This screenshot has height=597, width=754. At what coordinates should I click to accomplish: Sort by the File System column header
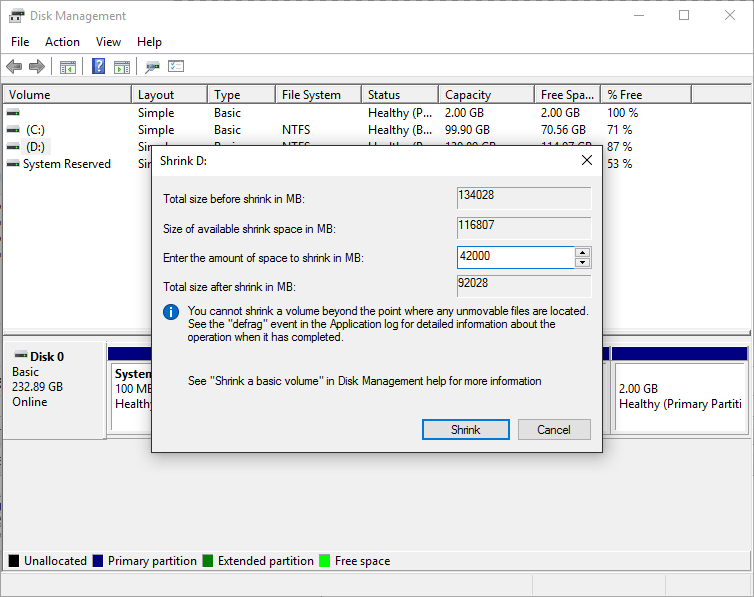tap(318, 95)
